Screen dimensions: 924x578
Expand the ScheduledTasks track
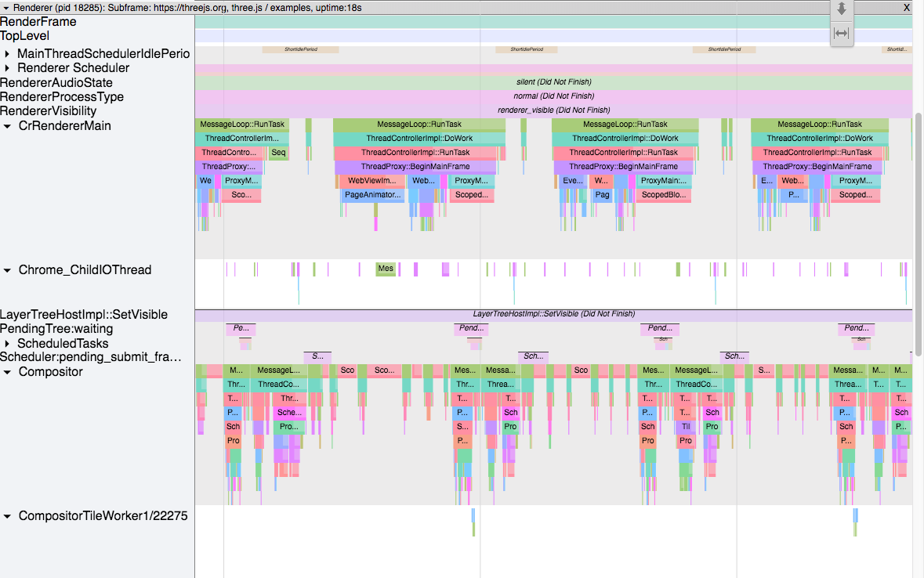[x=8, y=344]
